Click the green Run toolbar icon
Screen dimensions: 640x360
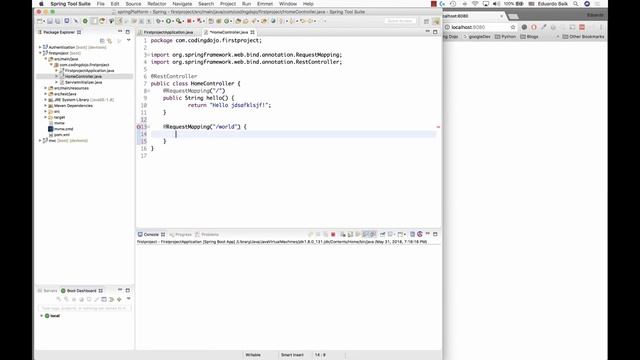168,21
